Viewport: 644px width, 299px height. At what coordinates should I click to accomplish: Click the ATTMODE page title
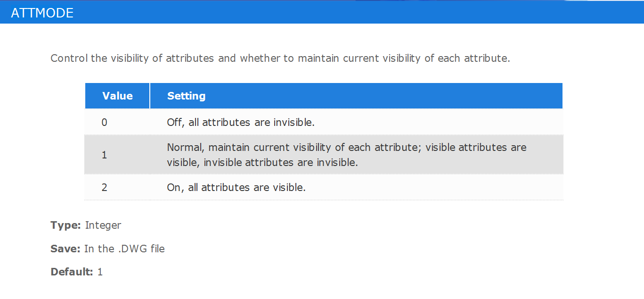[42, 13]
